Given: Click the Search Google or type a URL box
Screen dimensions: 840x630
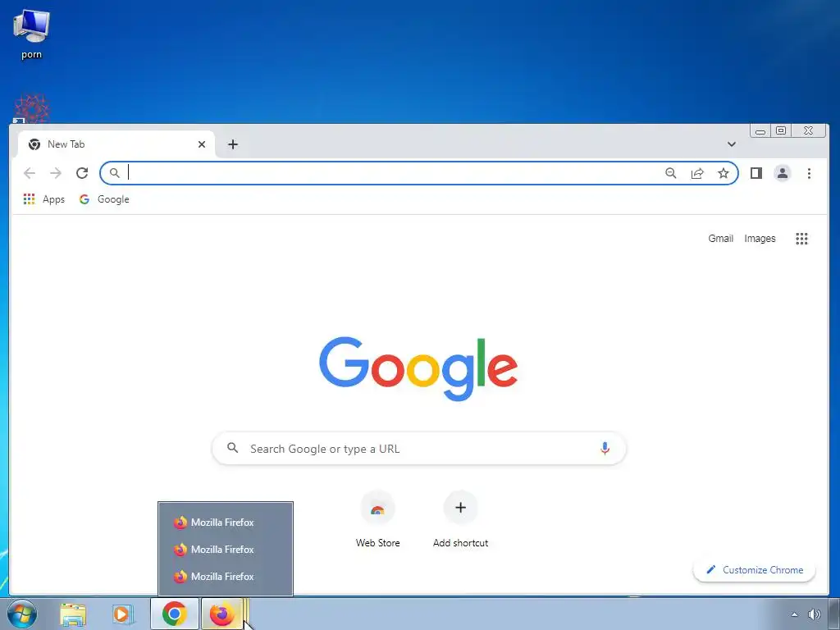Looking at the screenshot, I should tap(419, 449).
